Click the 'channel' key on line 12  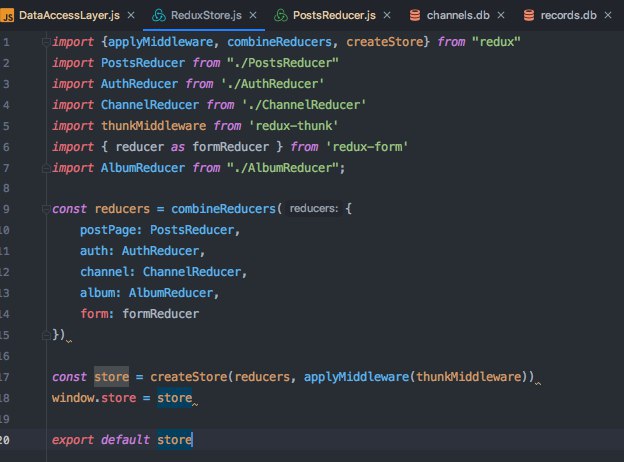104,272
